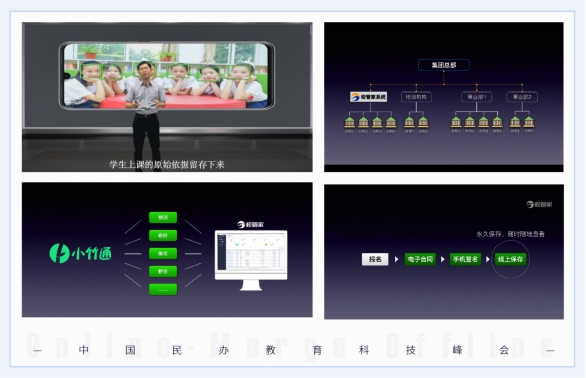The height and width of the screenshot is (378, 586).
Task: Click the top green button in 小竹通 column
Action: click(163, 217)
